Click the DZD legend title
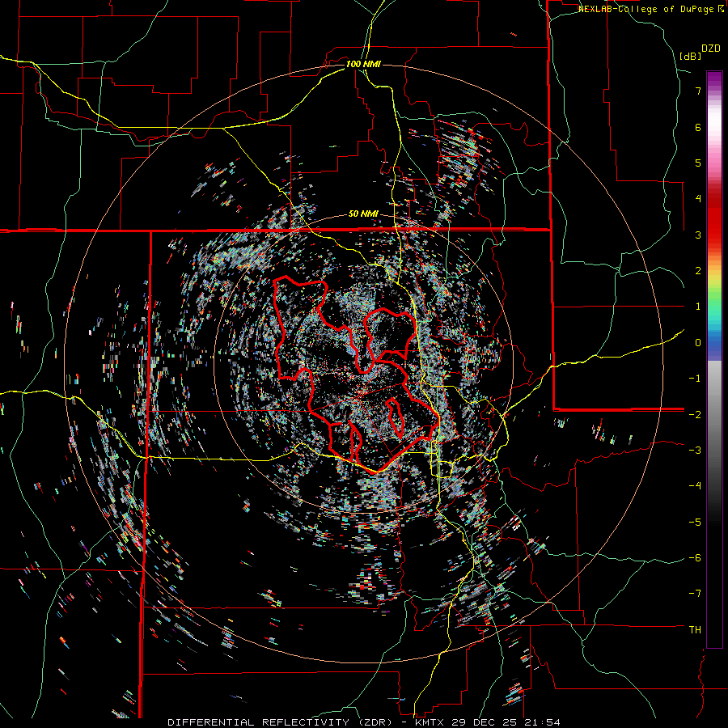 [x=711, y=49]
